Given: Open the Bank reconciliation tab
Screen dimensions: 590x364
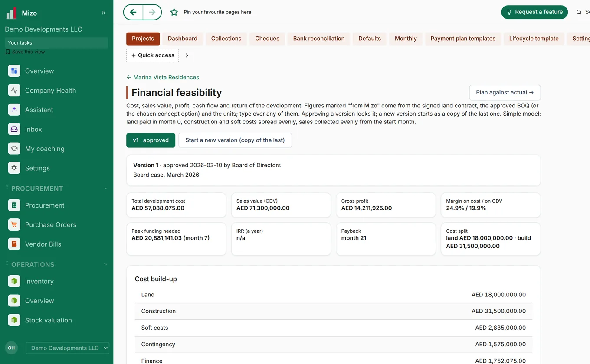Looking at the screenshot, I should [x=319, y=39].
